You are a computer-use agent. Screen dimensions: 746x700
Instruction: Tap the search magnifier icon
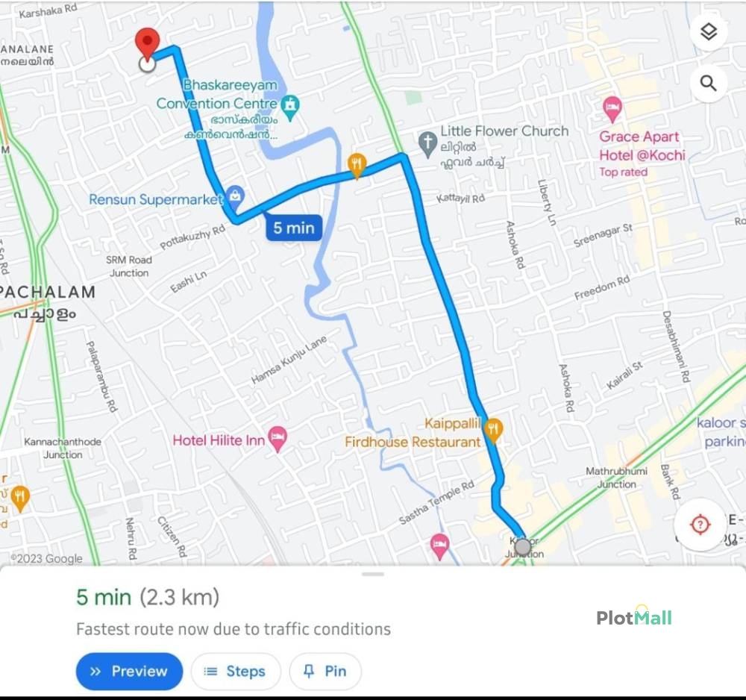(709, 84)
